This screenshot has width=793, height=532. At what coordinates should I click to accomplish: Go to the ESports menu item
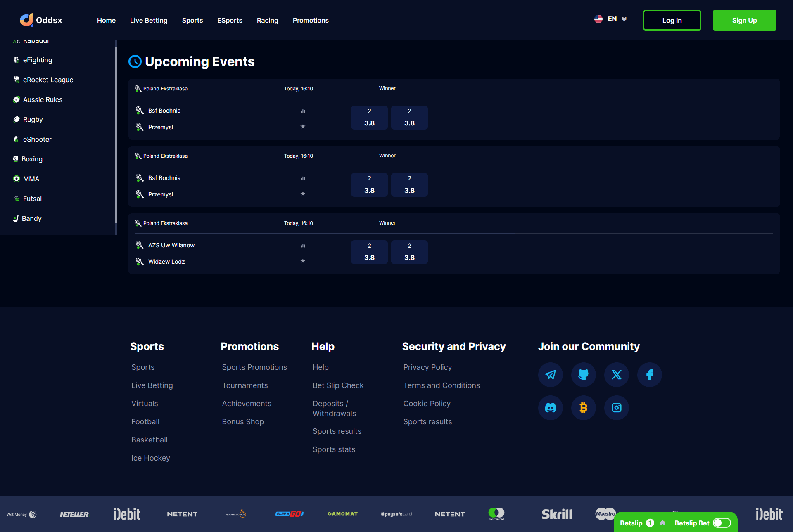[230, 20]
